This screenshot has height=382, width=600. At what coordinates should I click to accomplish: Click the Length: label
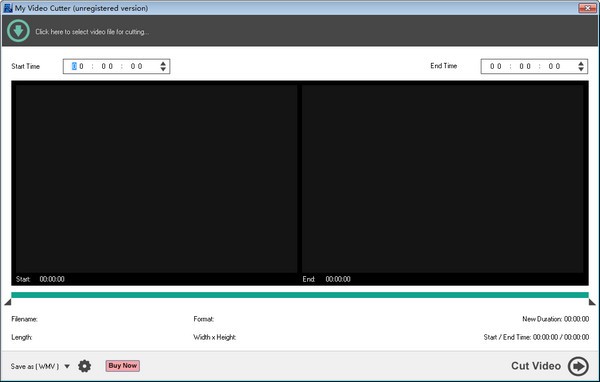[22, 337]
